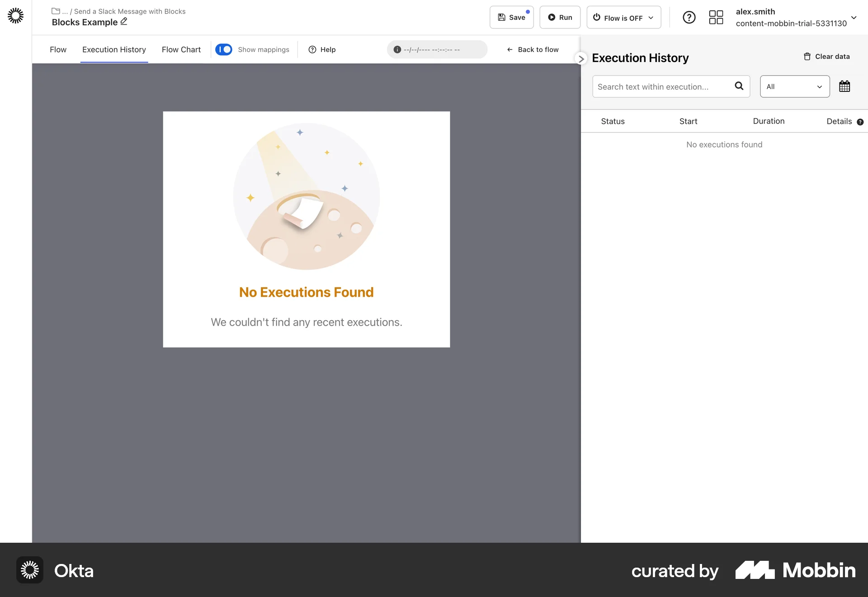
Task: Click the Clear data trash icon
Action: click(x=808, y=56)
